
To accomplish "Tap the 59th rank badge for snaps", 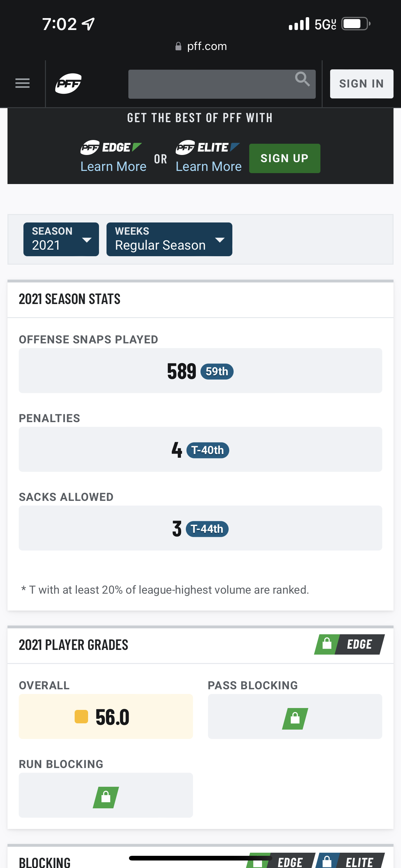I will pyautogui.click(x=217, y=371).
